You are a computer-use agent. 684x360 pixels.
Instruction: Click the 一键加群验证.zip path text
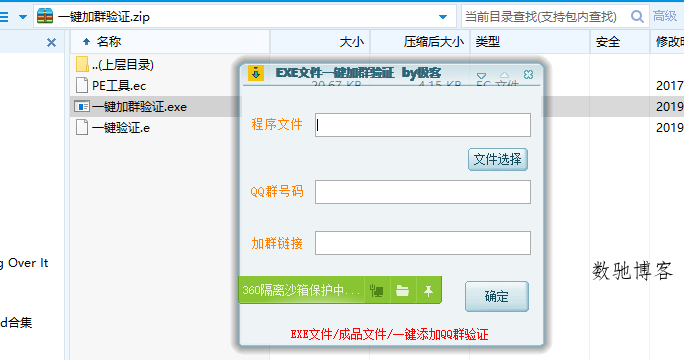[x=104, y=17]
